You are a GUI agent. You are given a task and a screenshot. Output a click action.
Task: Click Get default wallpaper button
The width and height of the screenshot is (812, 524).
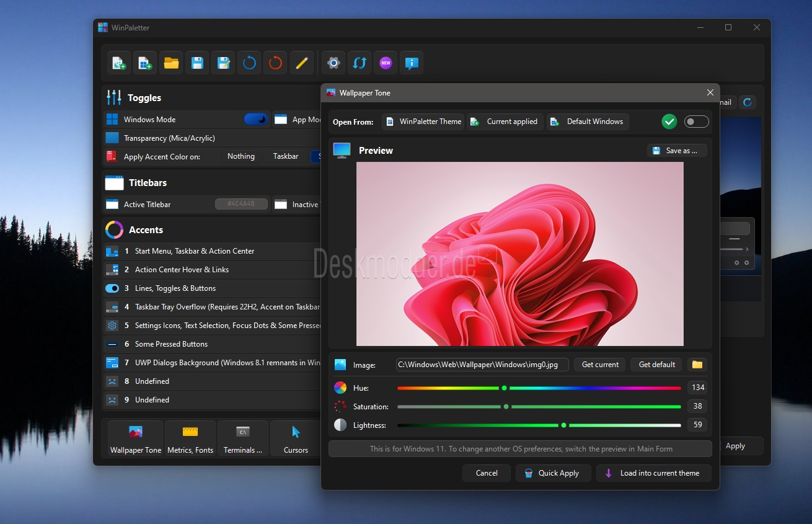coord(656,365)
